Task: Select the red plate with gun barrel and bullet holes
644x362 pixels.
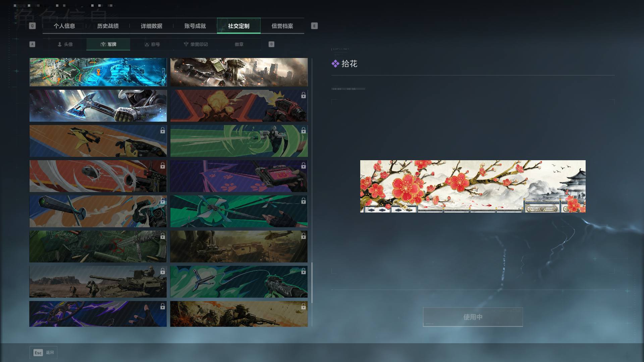Action: click(x=98, y=176)
